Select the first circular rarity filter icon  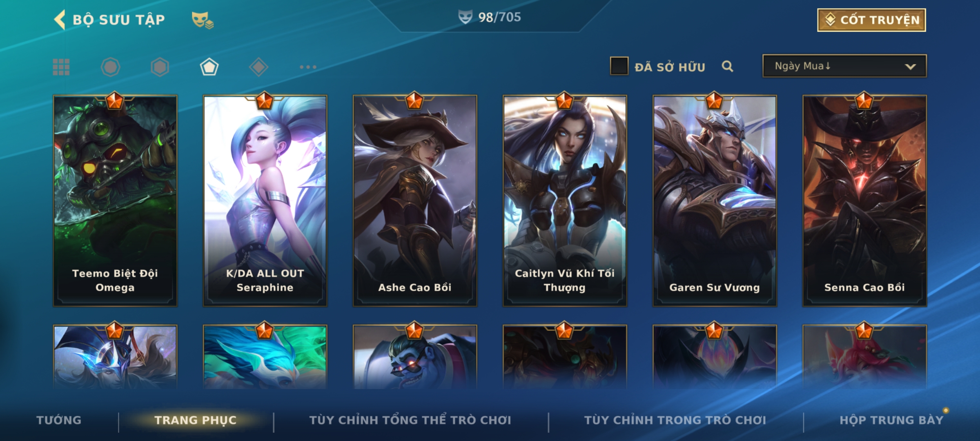pos(111,67)
